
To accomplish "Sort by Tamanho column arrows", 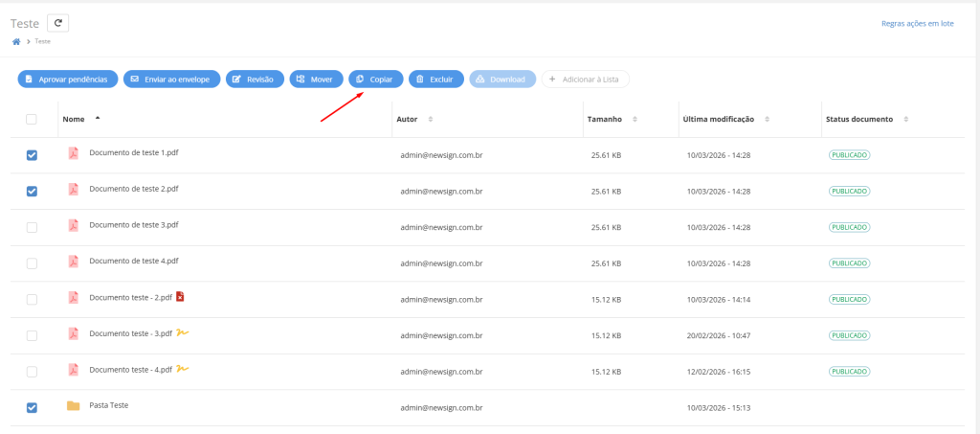I will [x=635, y=119].
